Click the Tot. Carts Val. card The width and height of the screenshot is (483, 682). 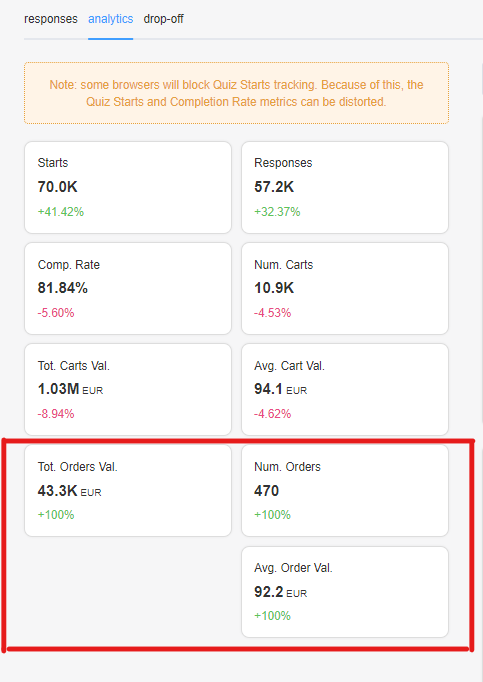point(128,390)
